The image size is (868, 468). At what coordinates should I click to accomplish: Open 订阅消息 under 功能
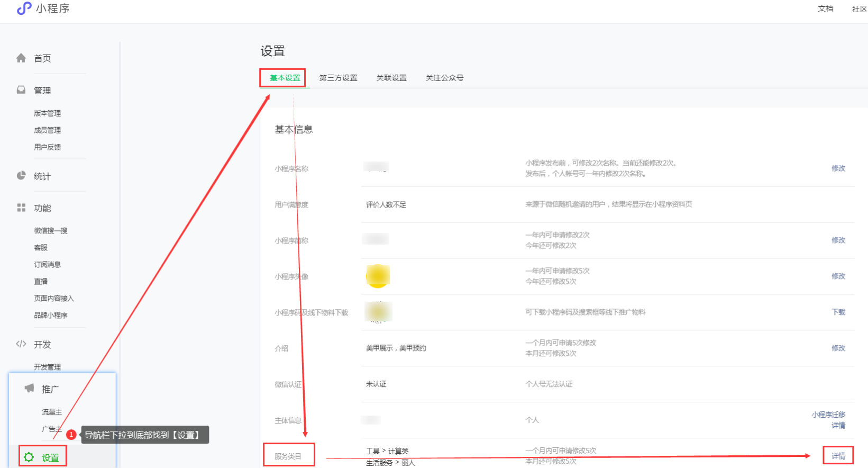pyautogui.click(x=48, y=265)
